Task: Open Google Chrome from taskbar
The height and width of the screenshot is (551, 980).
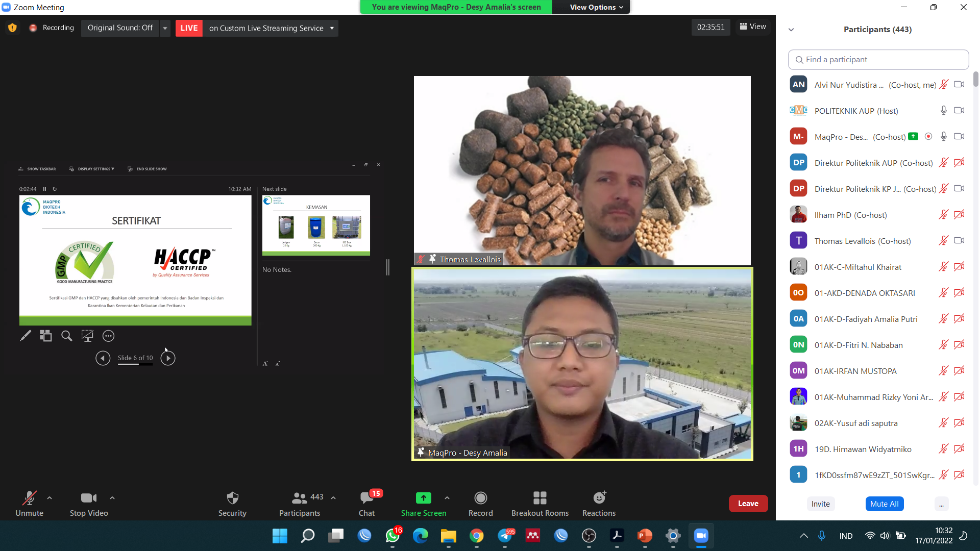Action: 477,536
